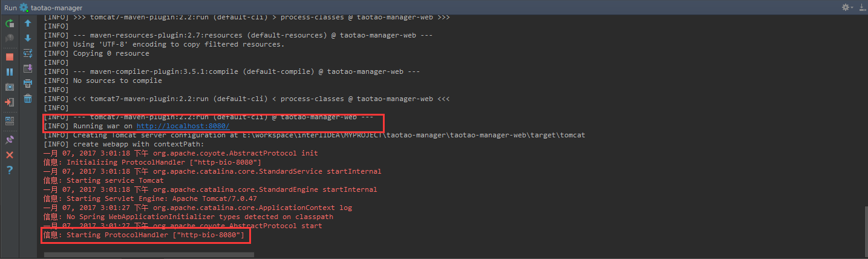Rerun the taotao-manager configuration
Screen dimensions: 868x259
[x=10, y=24]
